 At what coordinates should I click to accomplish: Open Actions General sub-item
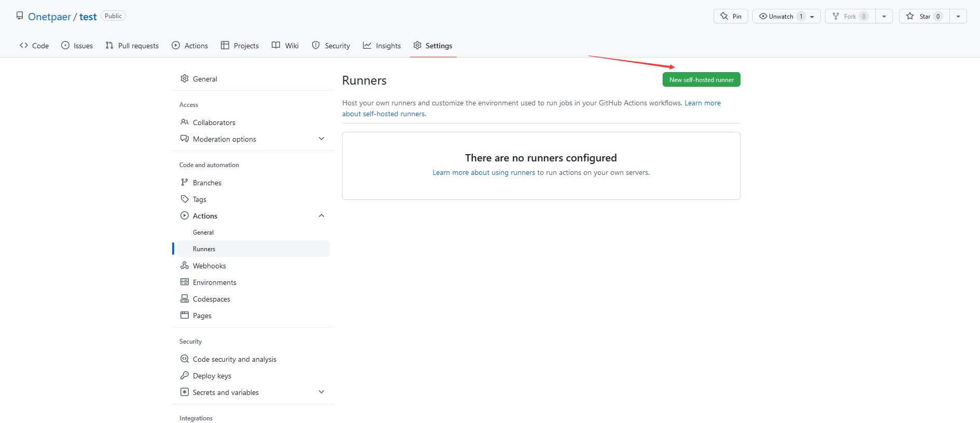point(253,233)
